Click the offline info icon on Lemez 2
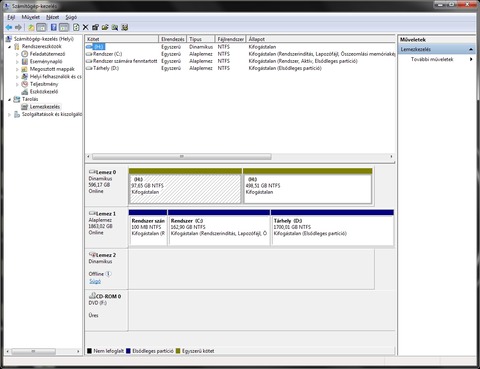Screen dimensions: 480x369 (108, 274)
